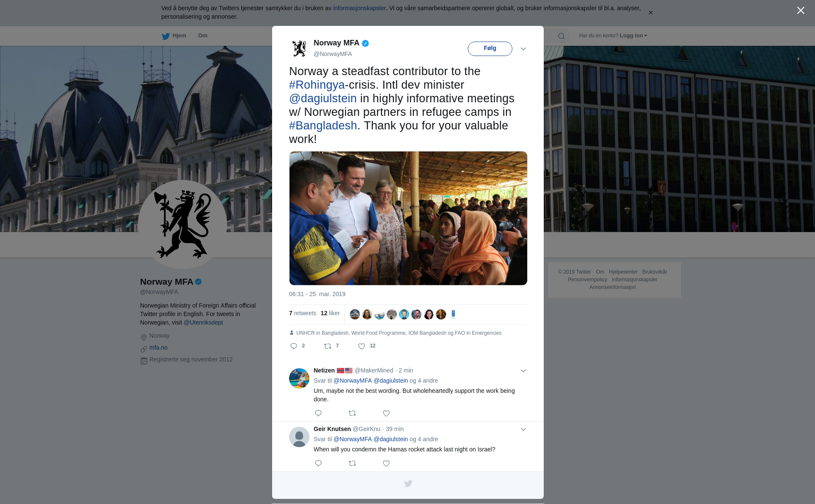Screen dimensions: 815x504
Task: Click the retweet icon showing 7 retweets
Action: [328, 346]
